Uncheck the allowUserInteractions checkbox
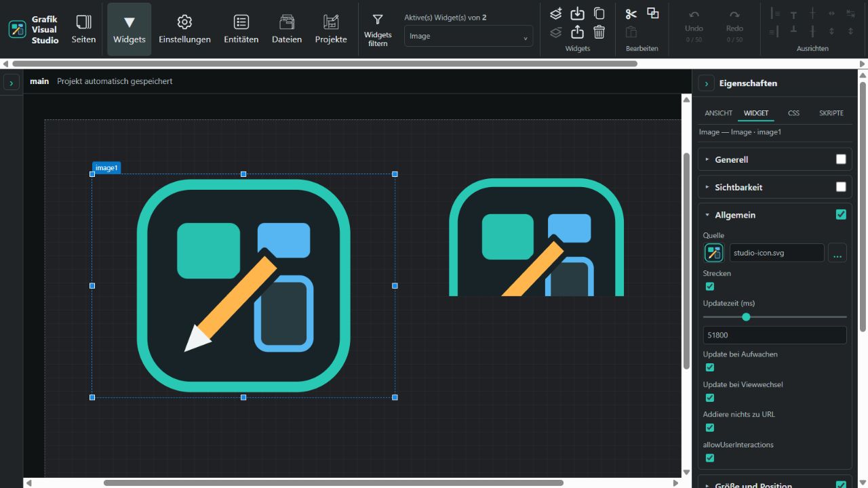 (x=710, y=458)
